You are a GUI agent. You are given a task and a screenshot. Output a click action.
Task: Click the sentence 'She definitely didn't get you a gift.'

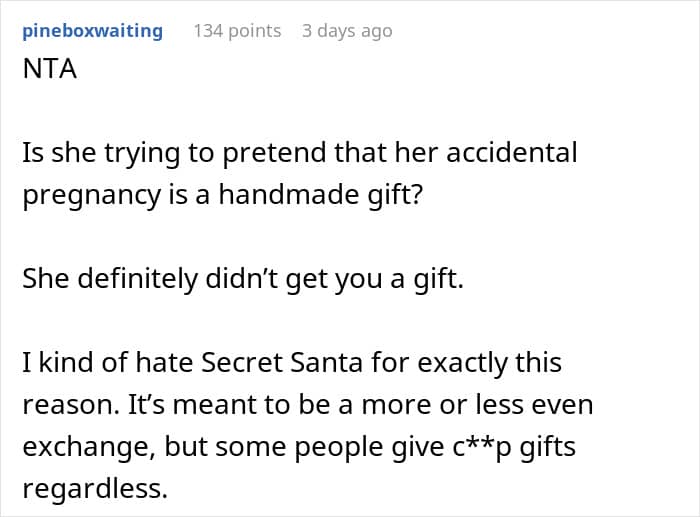[243, 280]
